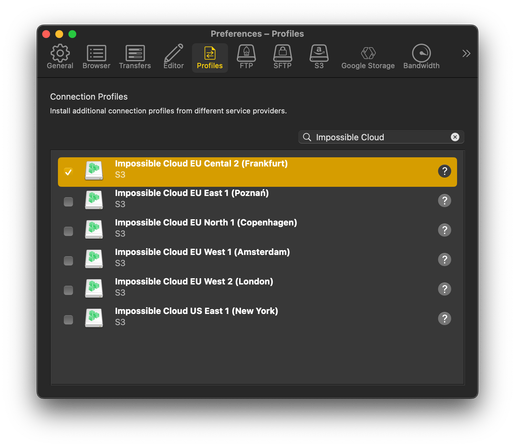The width and height of the screenshot is (515, 447).
Task: Open the Bandwidth preferences pane
Action: [x=421, y=57]
